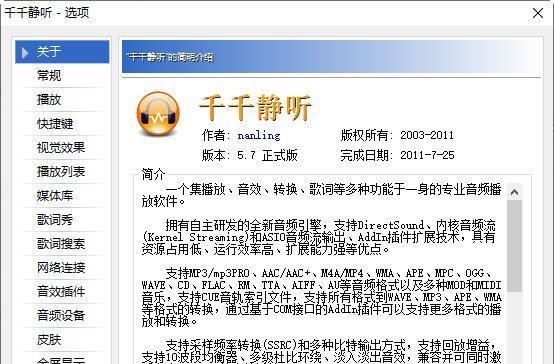The image size is (554, 364).
Task: Click the 版本: label
Action: point(216,155)
